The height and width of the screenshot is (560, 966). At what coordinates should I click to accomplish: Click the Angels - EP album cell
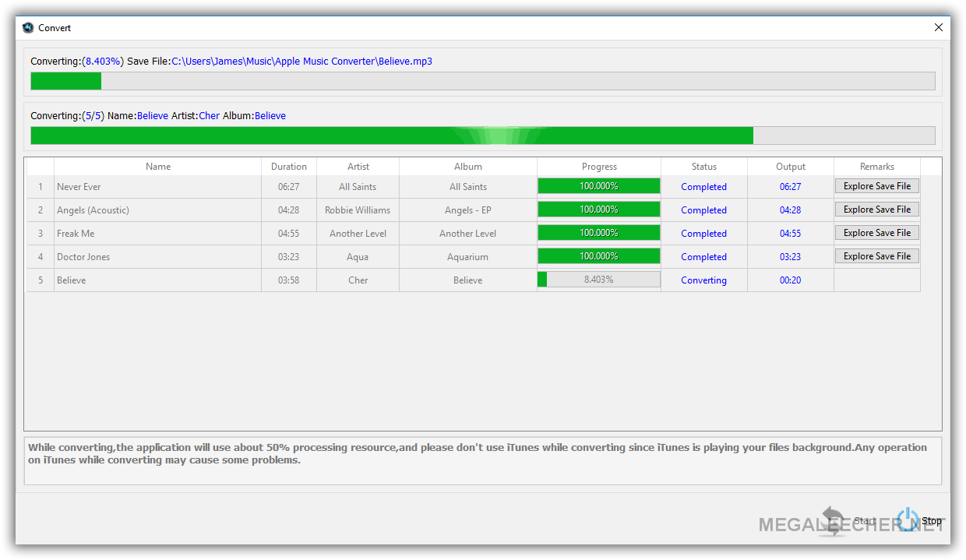(x=468, y=210)
